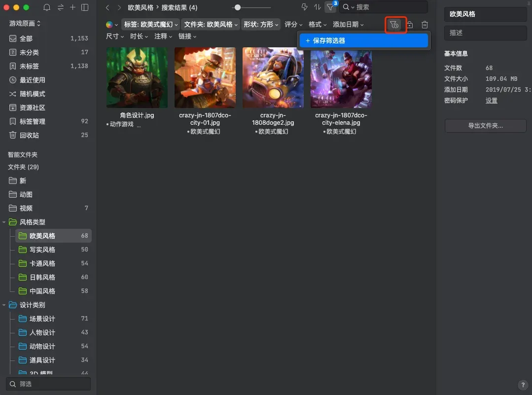Open the 尺寸 filter dropdown
This screenshot has width=532, height=395.
pyautogui.click(x=115, y=36)
